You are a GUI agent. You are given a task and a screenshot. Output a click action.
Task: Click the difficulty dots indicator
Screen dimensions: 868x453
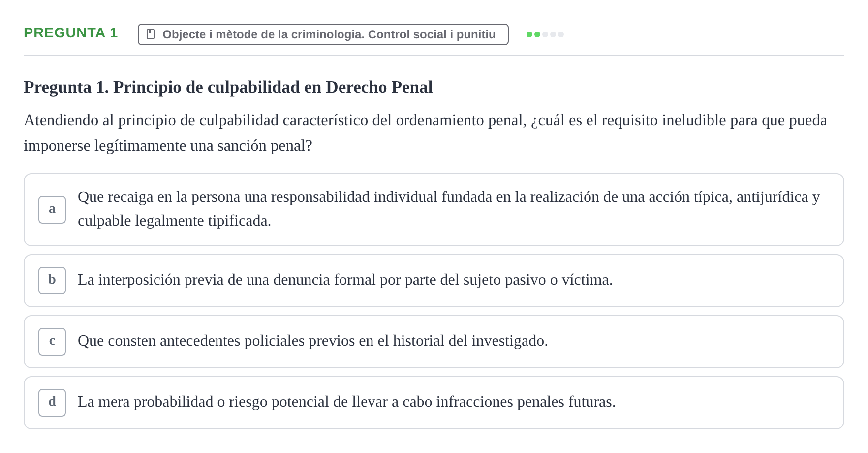click(545, 34)
